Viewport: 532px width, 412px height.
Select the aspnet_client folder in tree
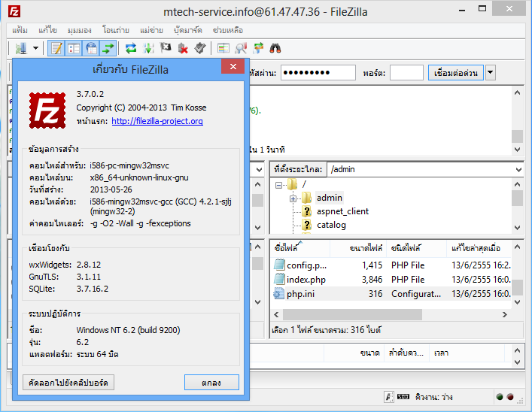click(342, 211)
